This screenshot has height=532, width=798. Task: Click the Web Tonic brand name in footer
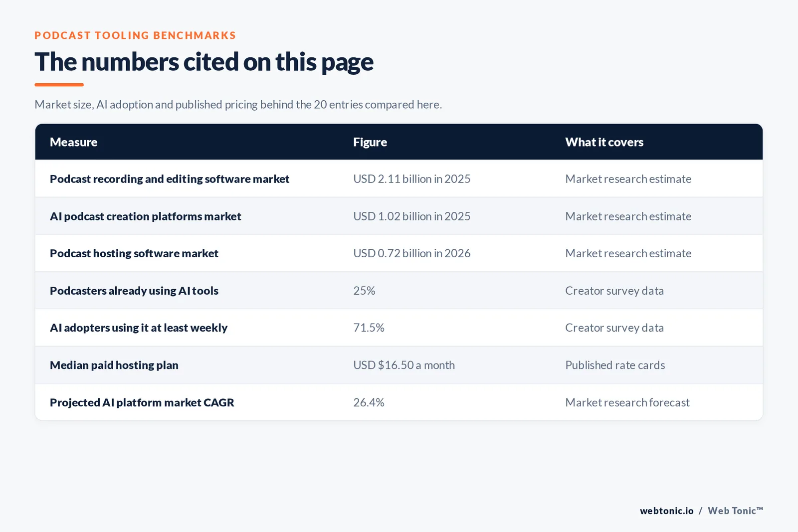coord(735,511)
